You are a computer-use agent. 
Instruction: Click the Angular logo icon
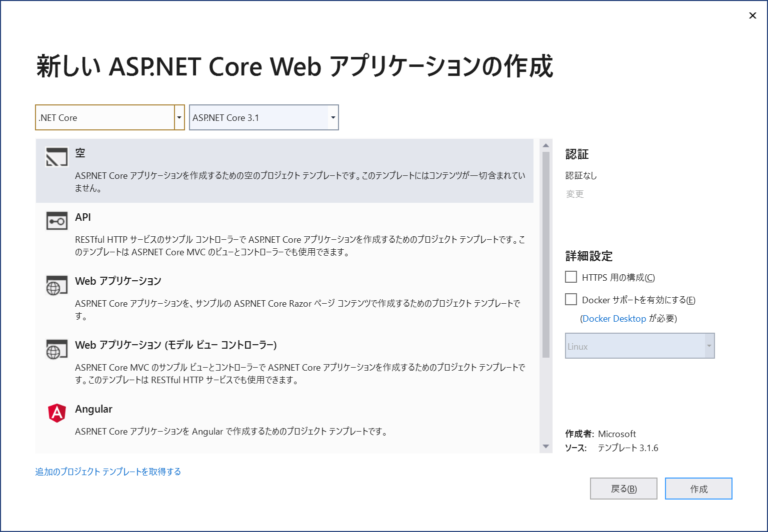[57, 413]
